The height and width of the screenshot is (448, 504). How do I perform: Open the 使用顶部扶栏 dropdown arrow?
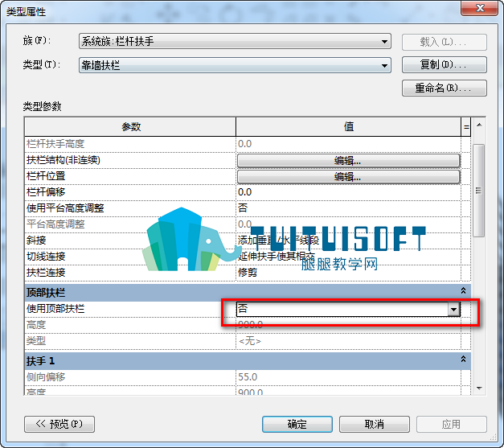(x=454, y=310)
